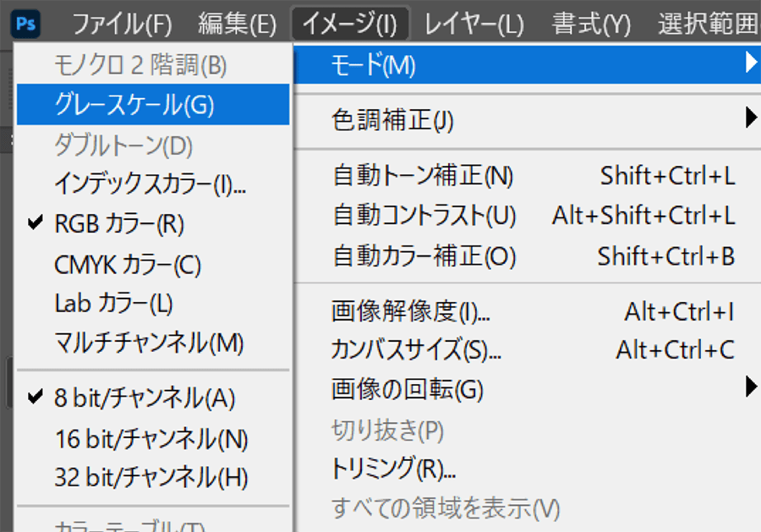Open the ファイル(F) menu
The image size is (761, 532).
coord(122,24)
